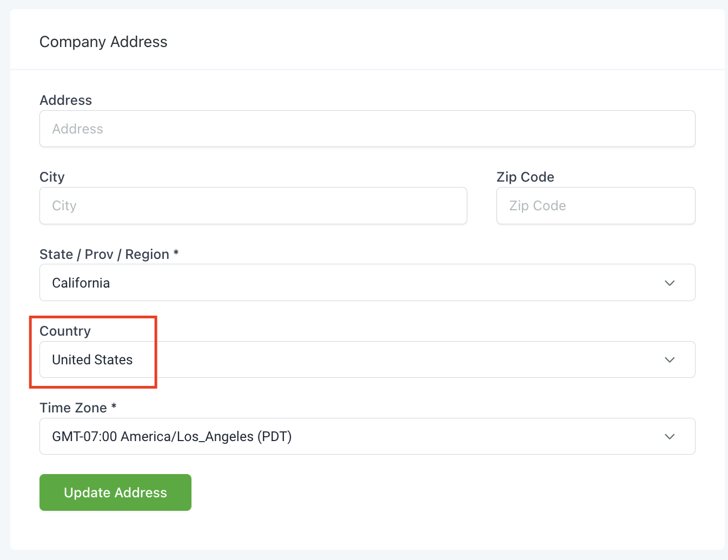
Task: Click into the City input field
Action: click(x=253, y=206)
